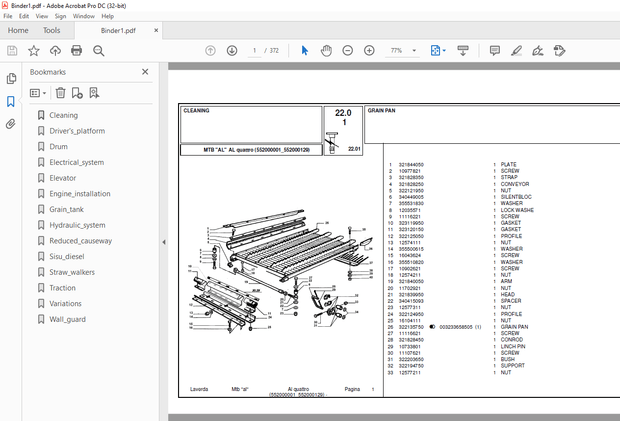Click the Zoom in plus icon
Image resolution: width=620 pixels, height=421 pixels.
[x=369, y=50]
